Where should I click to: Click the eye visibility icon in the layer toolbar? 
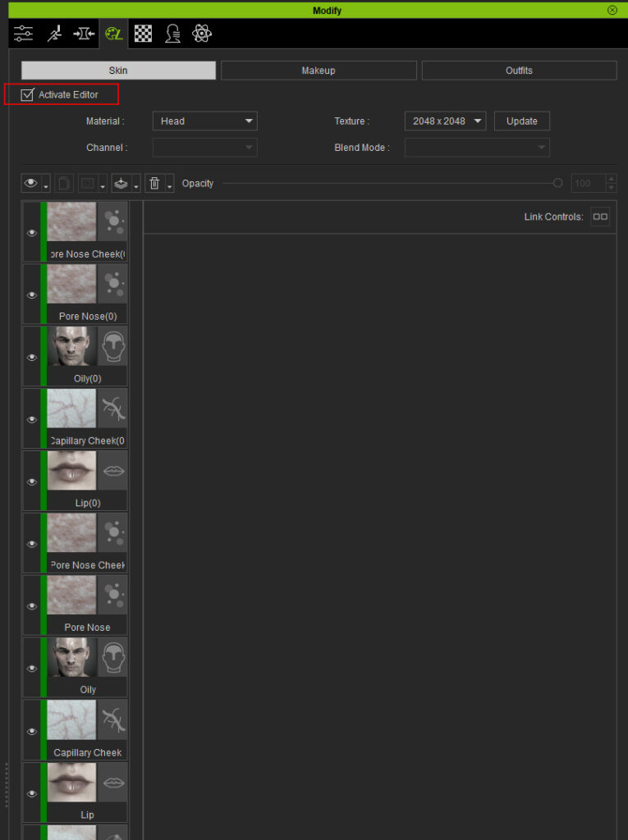pos(31,184)
